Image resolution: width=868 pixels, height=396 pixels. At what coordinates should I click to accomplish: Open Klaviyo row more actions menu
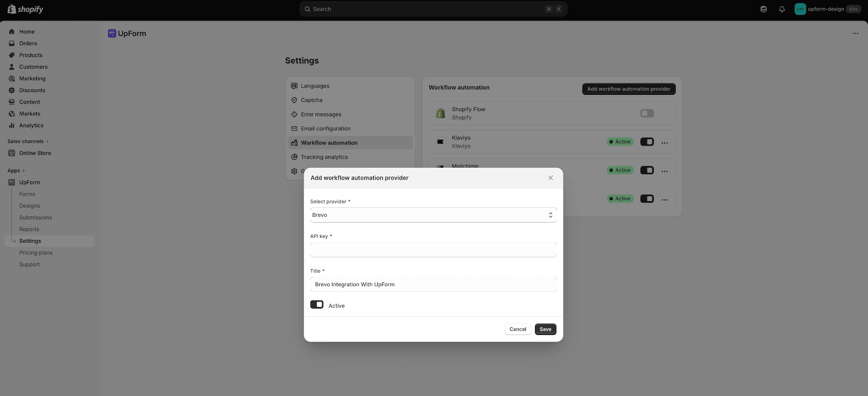tap(664, 142)
